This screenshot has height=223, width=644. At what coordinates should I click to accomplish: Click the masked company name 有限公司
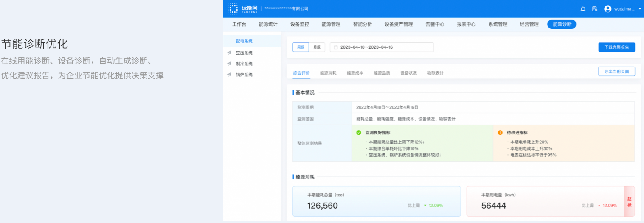[x=286, y=9]
